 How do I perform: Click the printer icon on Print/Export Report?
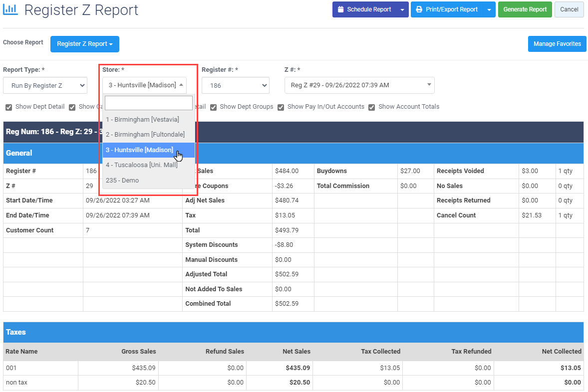tap(419, 9)
